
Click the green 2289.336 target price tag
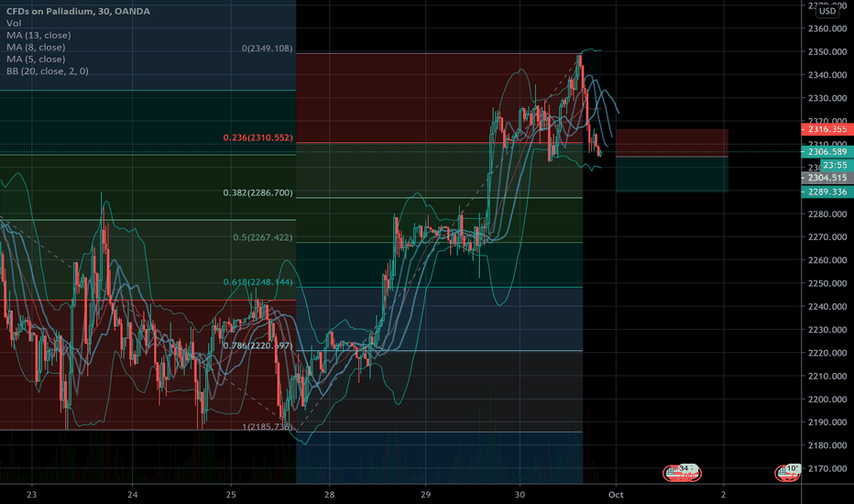coord(827,192)
